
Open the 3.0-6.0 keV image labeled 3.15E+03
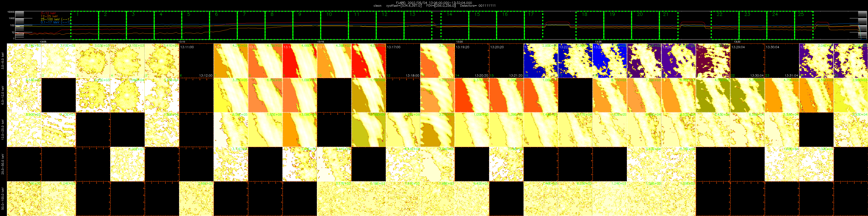tap(127, 61)
